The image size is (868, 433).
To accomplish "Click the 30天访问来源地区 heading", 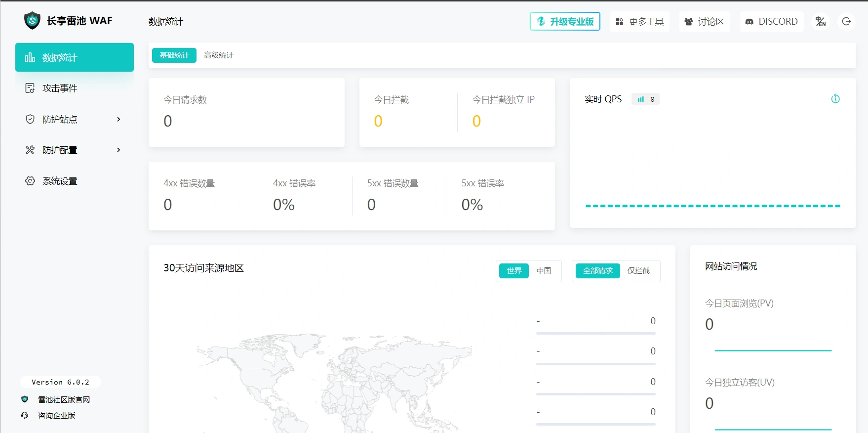I will tap(204, 268).
